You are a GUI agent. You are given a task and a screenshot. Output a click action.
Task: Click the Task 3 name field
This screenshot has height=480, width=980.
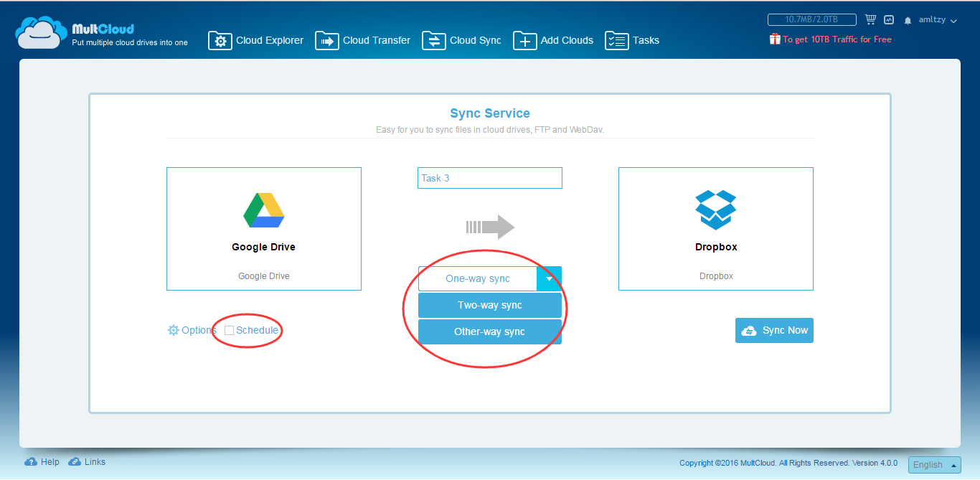[x=490, y=178]
